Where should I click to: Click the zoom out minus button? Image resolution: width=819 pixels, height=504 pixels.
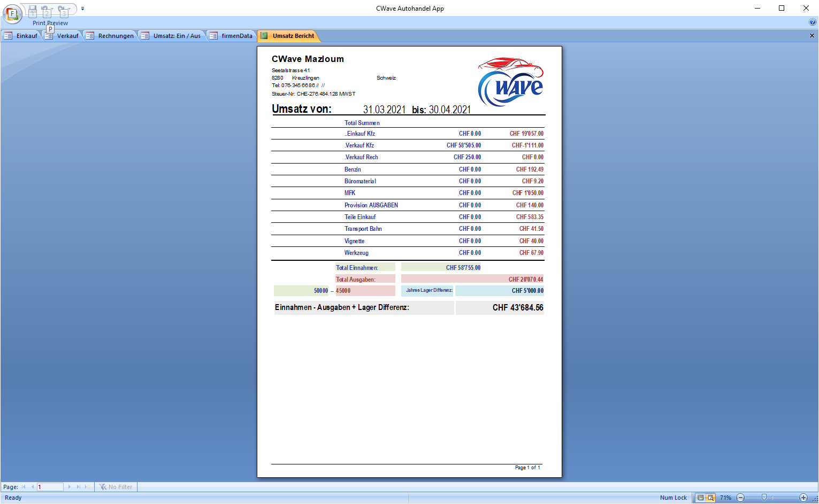[740, 498]
